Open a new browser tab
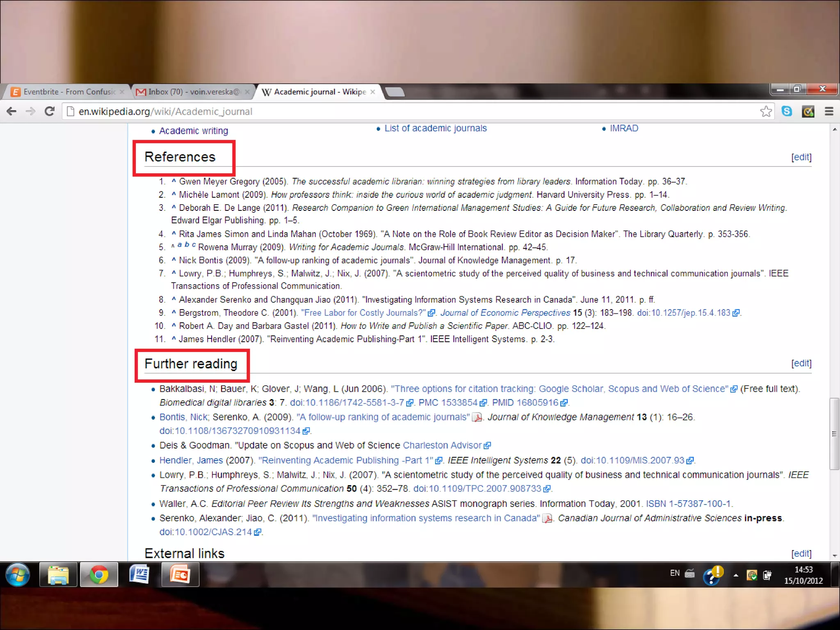Viewport: 840px width, 630px height. tap(395, 92)
